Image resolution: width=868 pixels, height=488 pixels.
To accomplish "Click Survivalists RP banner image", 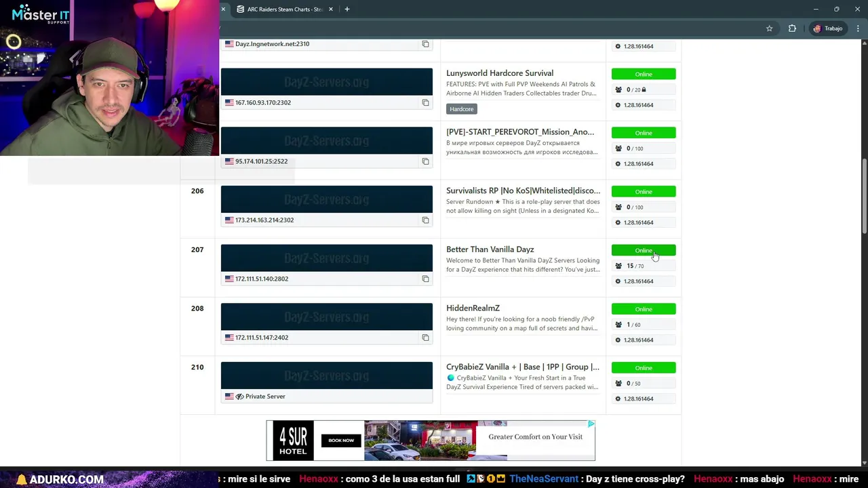I will (326, 199).
